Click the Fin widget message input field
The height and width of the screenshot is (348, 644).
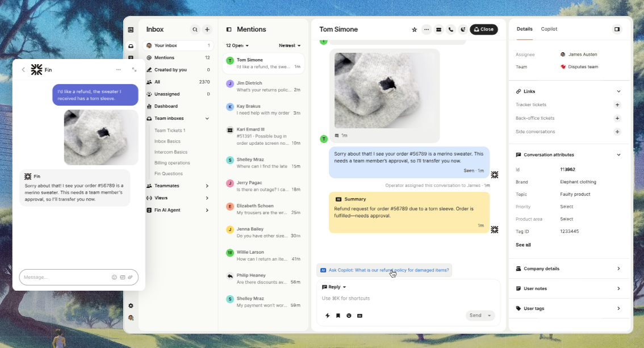coord(66,277)
